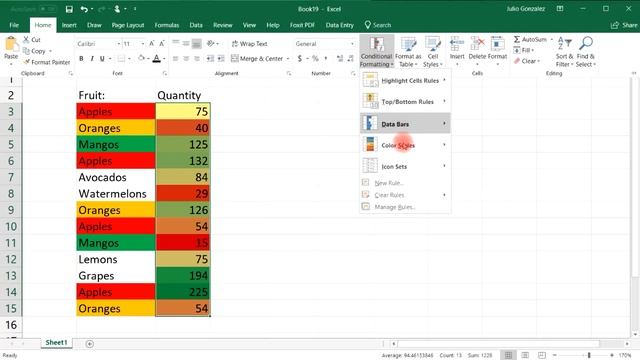Expand the AutoSum dropdown arrow

click(x=551, y=40)
